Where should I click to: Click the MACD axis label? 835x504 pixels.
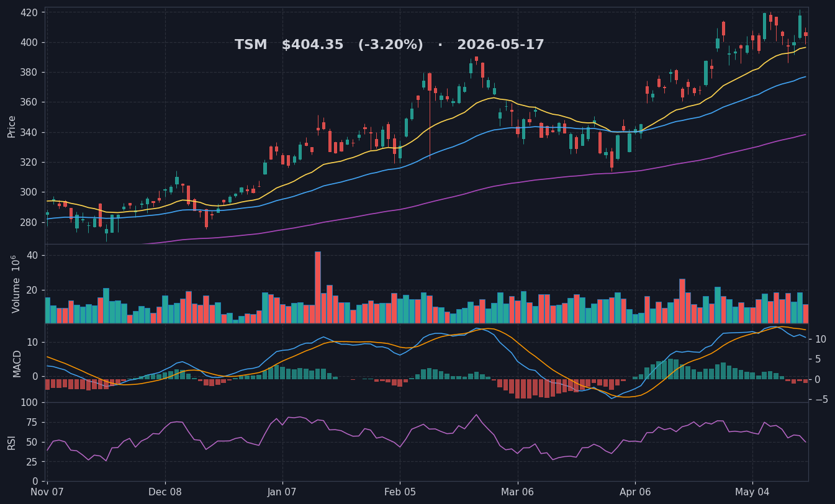pyautogui.click(x=17, y=363)
